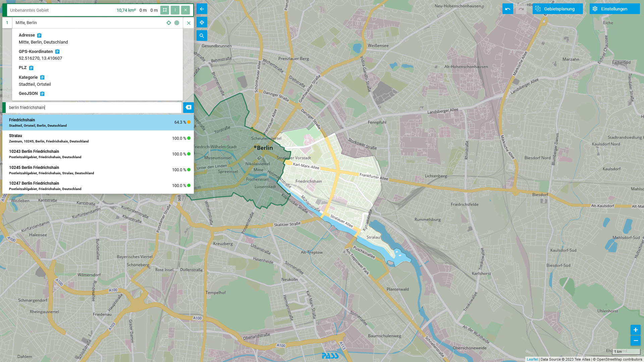Click the berlin friedrichshain search field
The height and width of the screenshot is (362, 644).
pos(94,108)
